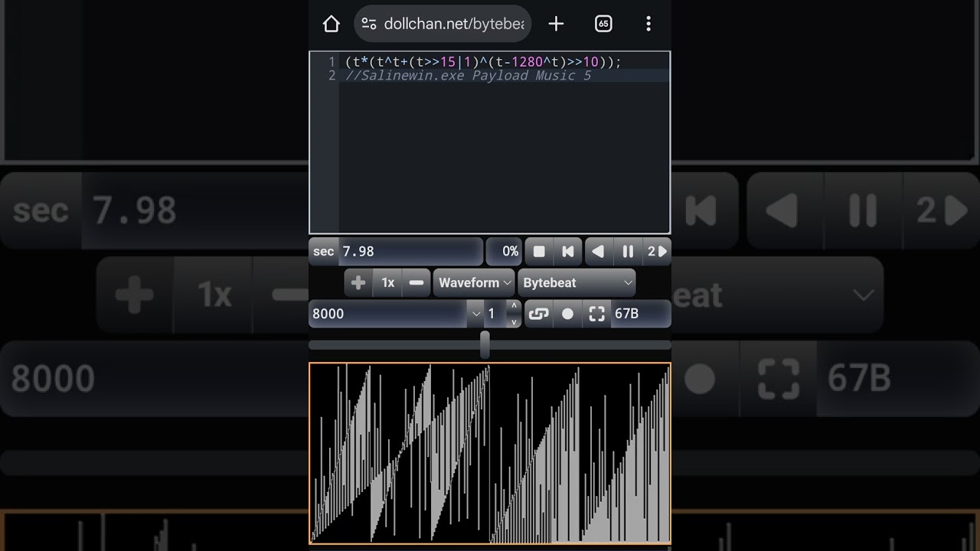Edit the 8000 sample rate field
The width and height of the screenshot is (980, 551).
pyautogui.click(x=387, y=314)
